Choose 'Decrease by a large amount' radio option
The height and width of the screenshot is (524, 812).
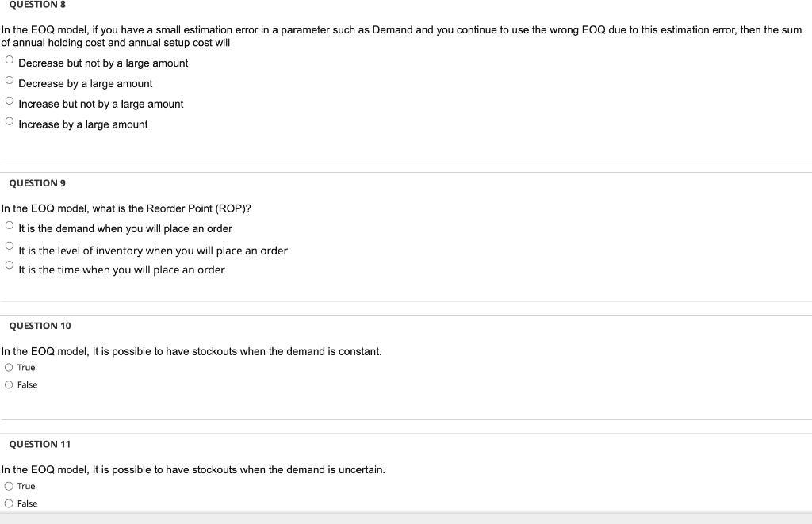coord(10,80)
